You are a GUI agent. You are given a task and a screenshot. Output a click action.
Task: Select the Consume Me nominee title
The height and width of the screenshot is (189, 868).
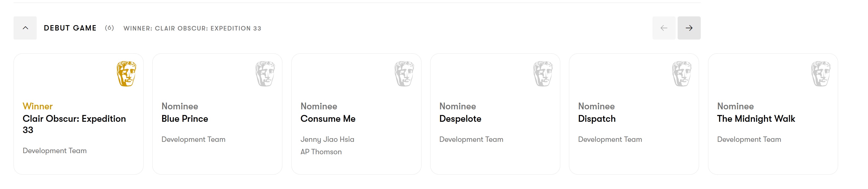tap(328, 119)
